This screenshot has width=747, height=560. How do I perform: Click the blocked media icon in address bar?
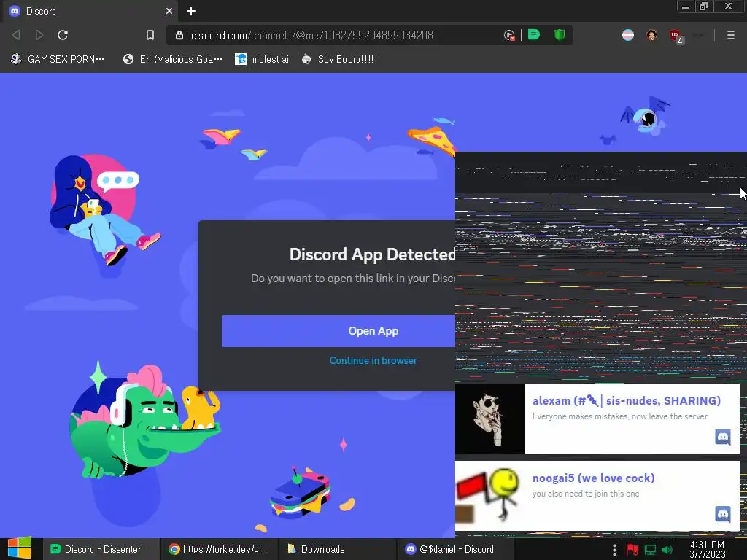(x=508, y=35)
